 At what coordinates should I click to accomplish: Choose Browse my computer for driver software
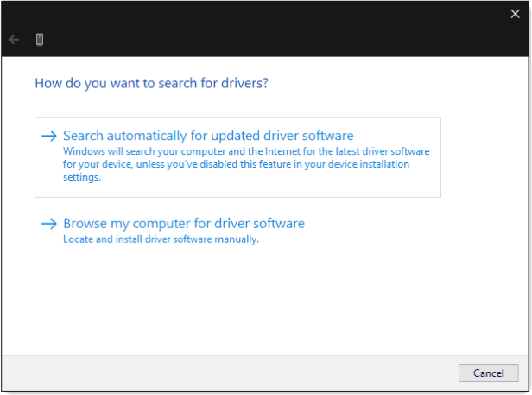coord(183,224)
